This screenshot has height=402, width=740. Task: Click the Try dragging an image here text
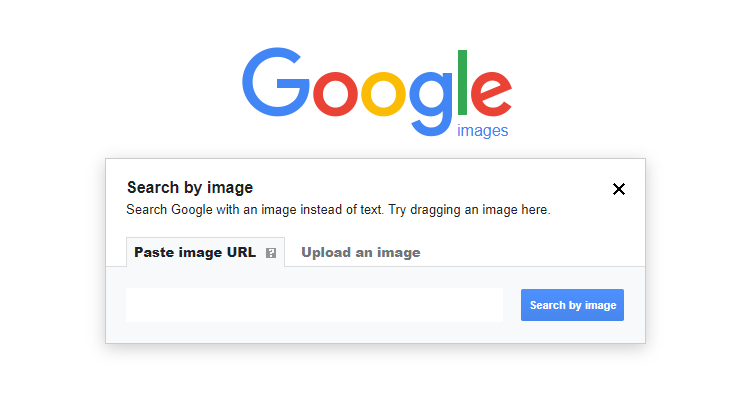[470, 209]
